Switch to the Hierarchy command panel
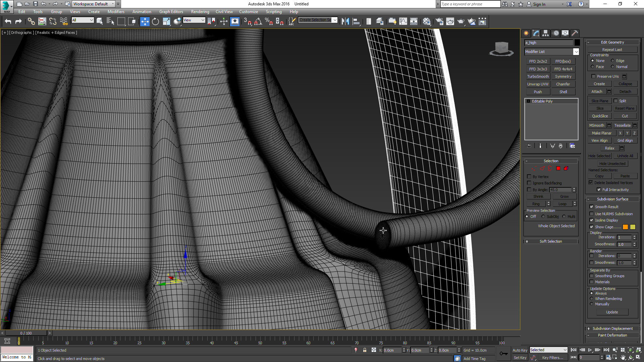Image resolution: width=644 pixels, height=362 pixels. pos(546,33)
